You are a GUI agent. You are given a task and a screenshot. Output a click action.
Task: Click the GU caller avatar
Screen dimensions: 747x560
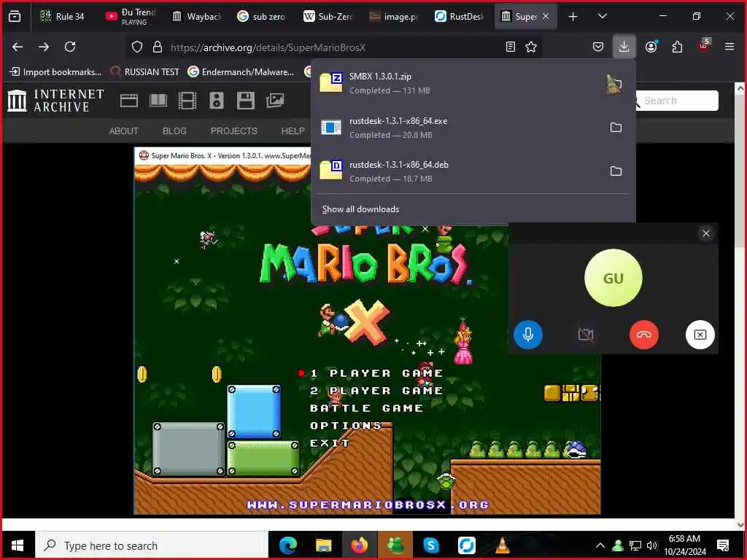pos(613,278)
